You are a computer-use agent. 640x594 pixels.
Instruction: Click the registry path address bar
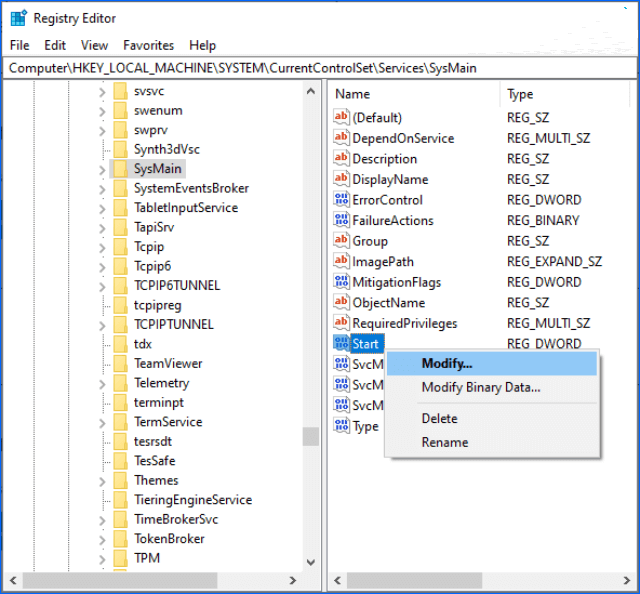[x=320, y=68]
